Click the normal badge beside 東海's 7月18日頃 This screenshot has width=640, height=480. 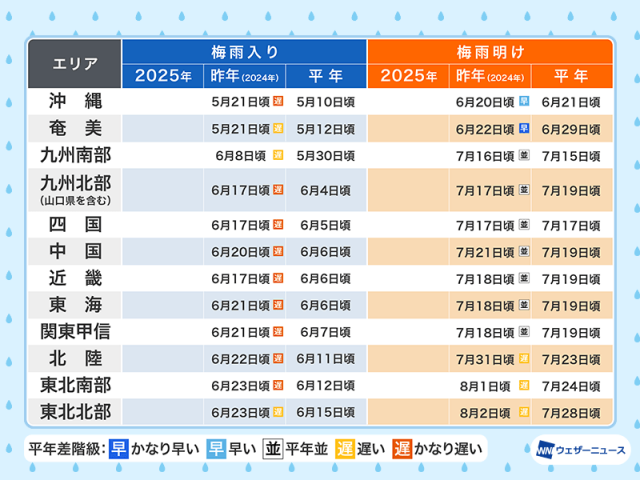(524, 305)
